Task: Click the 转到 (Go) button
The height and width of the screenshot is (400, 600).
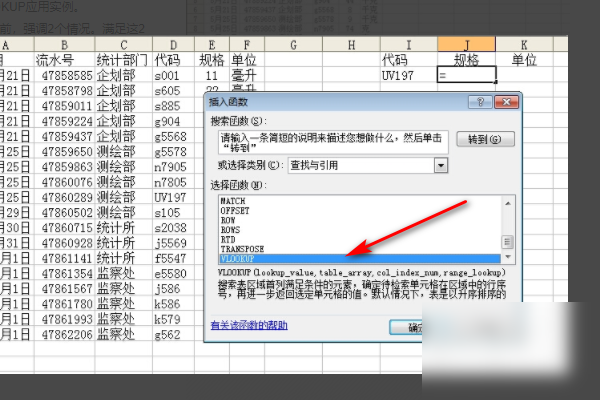Action: pos(485,139)
